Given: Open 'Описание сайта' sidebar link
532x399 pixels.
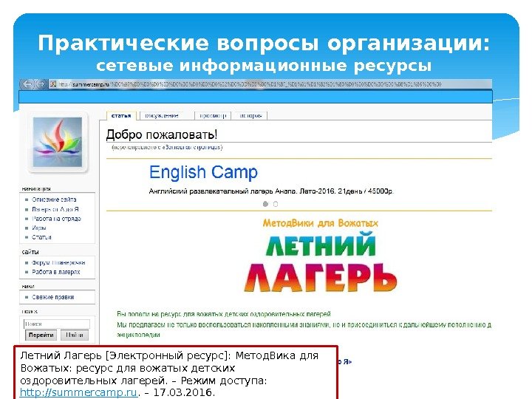Looking at the screenshot, I should tap(54, 199).
